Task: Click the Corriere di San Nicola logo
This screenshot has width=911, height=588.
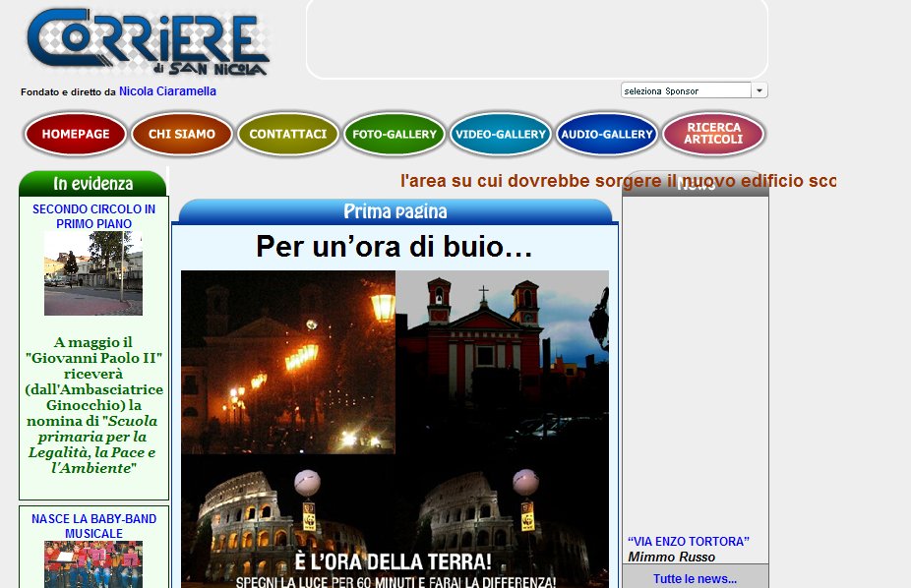Action: click(148, 41)
